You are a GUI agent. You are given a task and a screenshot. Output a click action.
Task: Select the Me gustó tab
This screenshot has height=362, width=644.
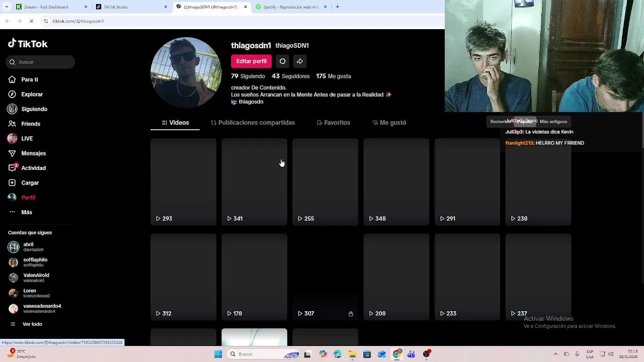[389, 123]
